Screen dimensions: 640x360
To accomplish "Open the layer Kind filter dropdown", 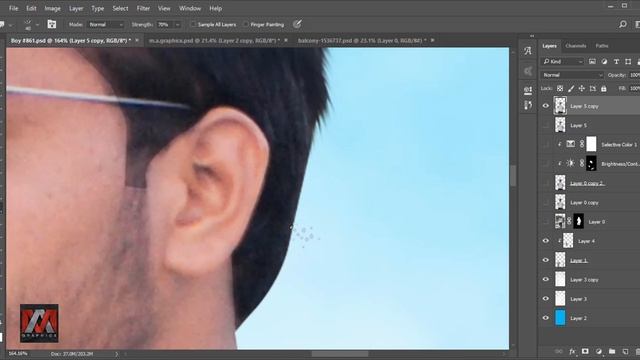I will click(563, 62).
